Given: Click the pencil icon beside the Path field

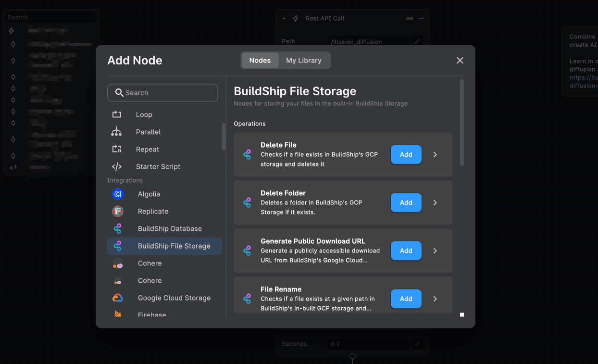Looking at the screenshot, I should coord(417,41).
